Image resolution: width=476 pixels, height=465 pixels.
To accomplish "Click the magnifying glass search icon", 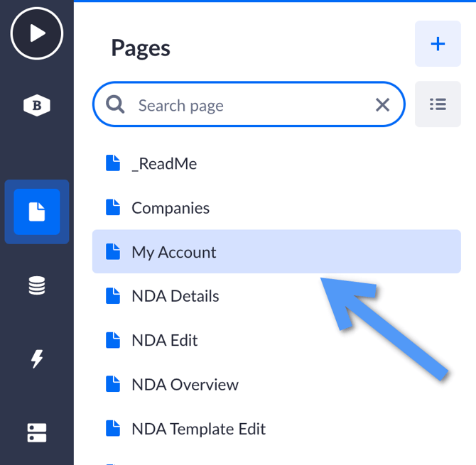I will [x=115, y=105].
